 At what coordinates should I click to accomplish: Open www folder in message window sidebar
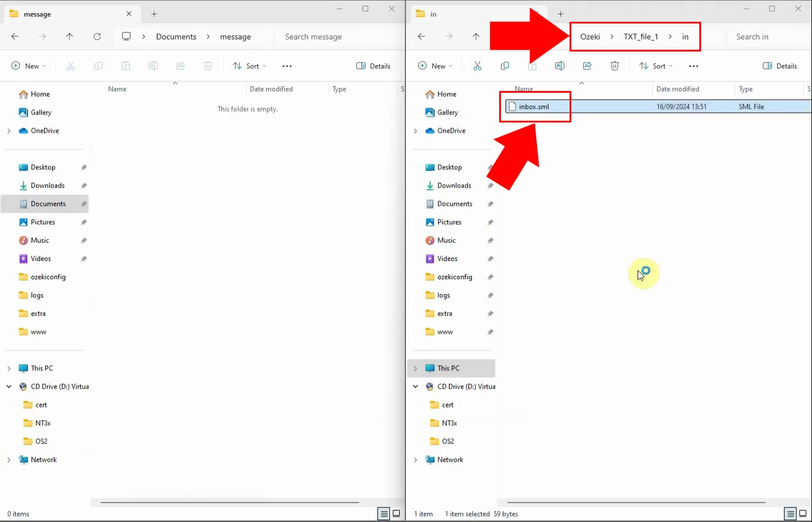click(x=38, y=332)
